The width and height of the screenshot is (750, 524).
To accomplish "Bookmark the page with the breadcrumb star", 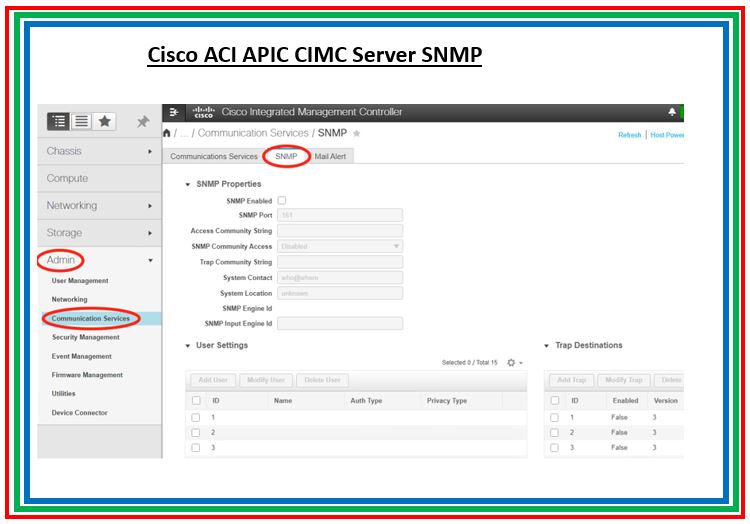I will (x=357, y=133).
